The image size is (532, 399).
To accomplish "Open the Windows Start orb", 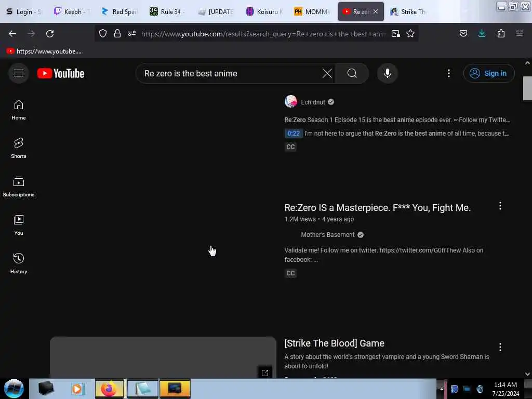I will [14, 389].
